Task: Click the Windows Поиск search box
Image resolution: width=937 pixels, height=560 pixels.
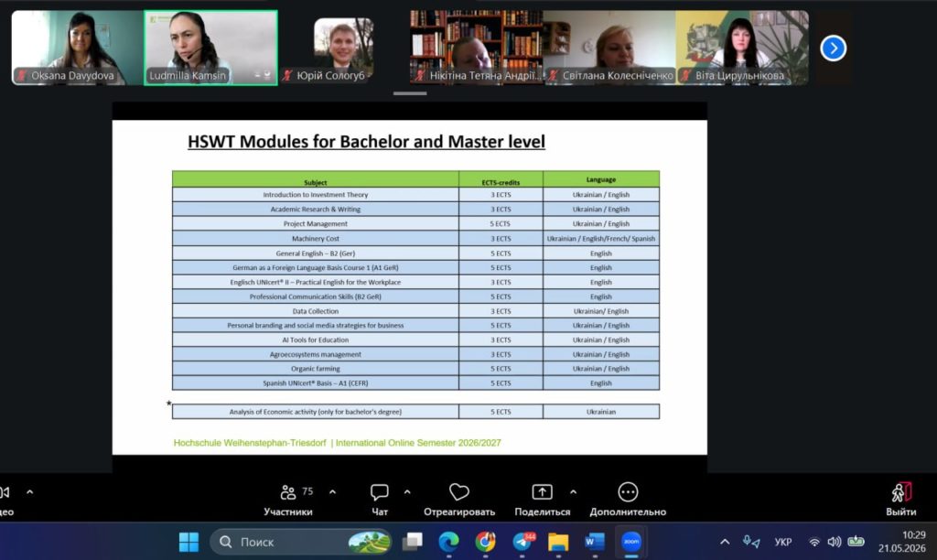Action: (301, 542)
